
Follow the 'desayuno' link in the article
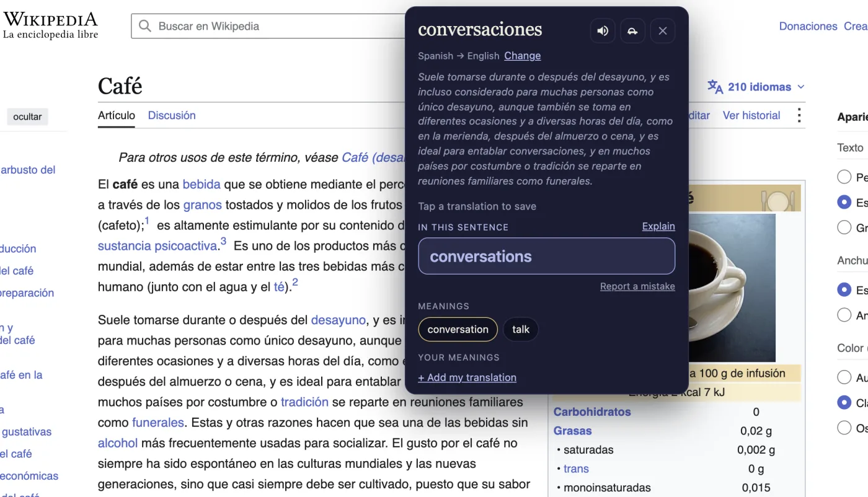click(x=339, y=320)
